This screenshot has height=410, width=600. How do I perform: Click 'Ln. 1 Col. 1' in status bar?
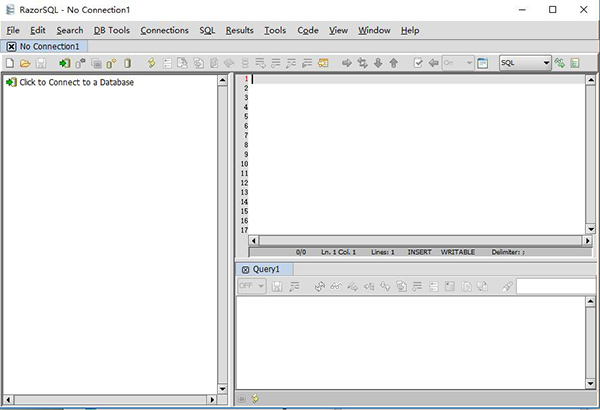(338, 252)
